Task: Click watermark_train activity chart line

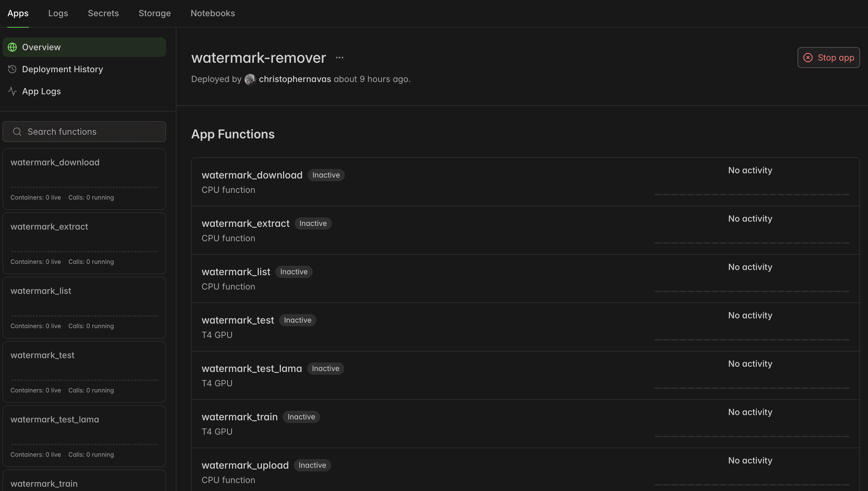Action: tap(752, 437)
